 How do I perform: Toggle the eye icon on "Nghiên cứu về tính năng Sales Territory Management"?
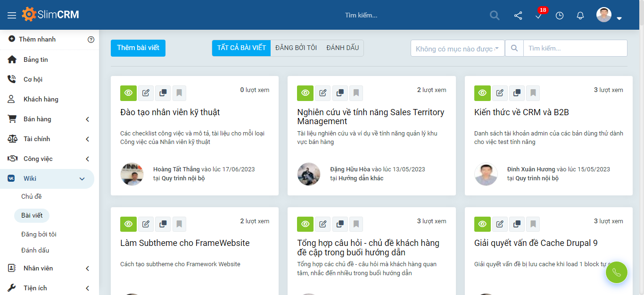tap(305, 93)
